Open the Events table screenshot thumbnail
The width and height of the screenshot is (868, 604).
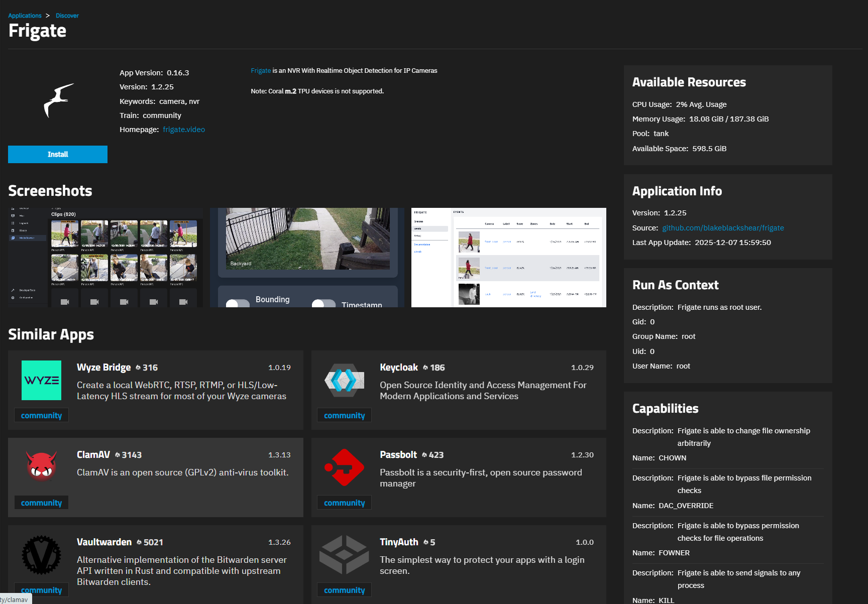tap(508, 257)
